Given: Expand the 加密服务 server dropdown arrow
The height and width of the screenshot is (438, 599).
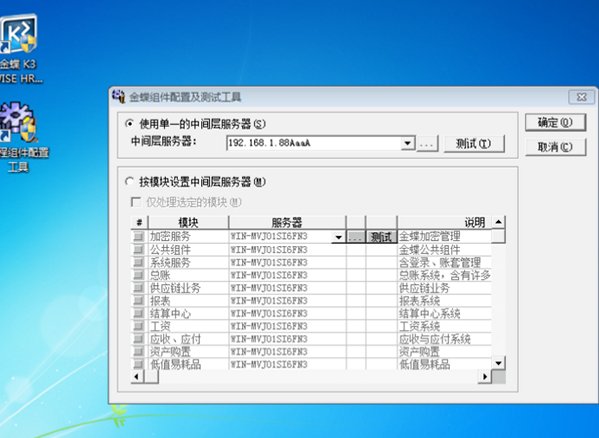Looking at the screenshot, I should click(x=338, y=237).
